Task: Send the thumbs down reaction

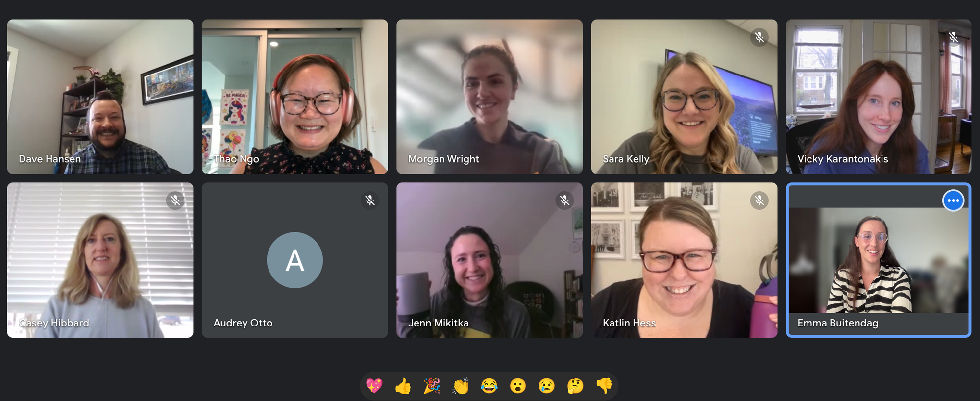Action: [604, 386]
